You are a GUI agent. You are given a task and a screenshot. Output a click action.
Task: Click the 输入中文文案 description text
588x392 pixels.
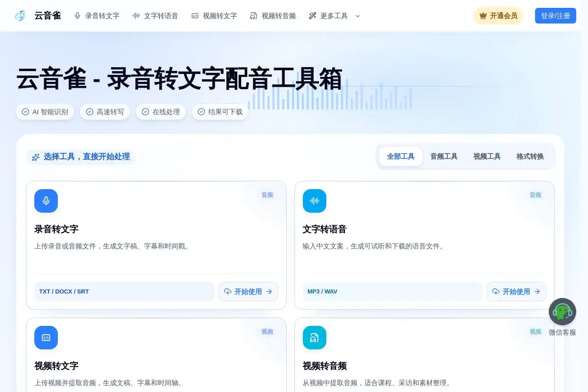point(374,246)
